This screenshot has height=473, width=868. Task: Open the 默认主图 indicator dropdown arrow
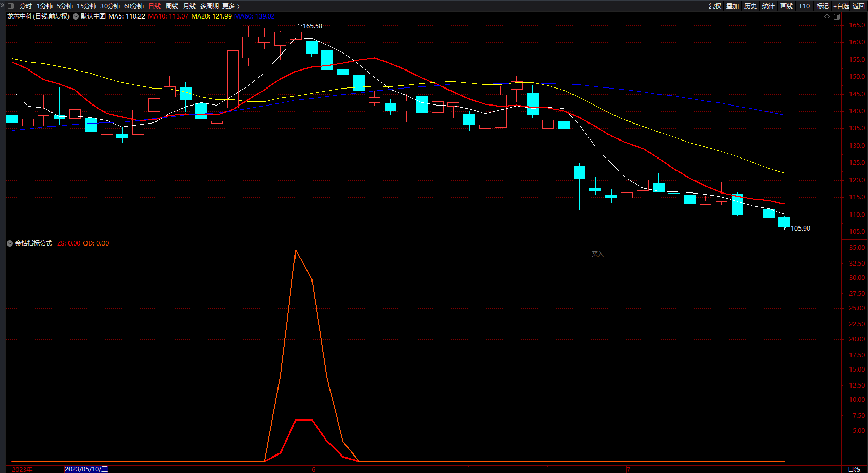(x=76, y=16)
